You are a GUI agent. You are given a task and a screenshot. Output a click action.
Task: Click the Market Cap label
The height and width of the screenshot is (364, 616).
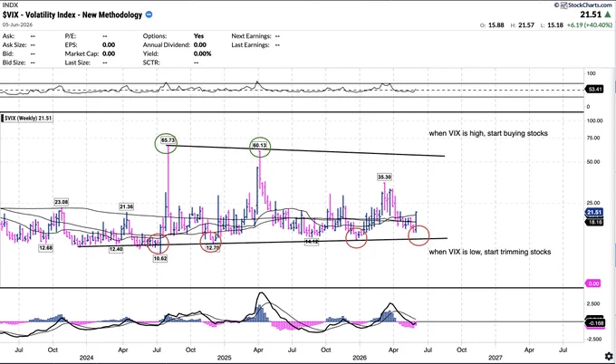coord(82,53)
